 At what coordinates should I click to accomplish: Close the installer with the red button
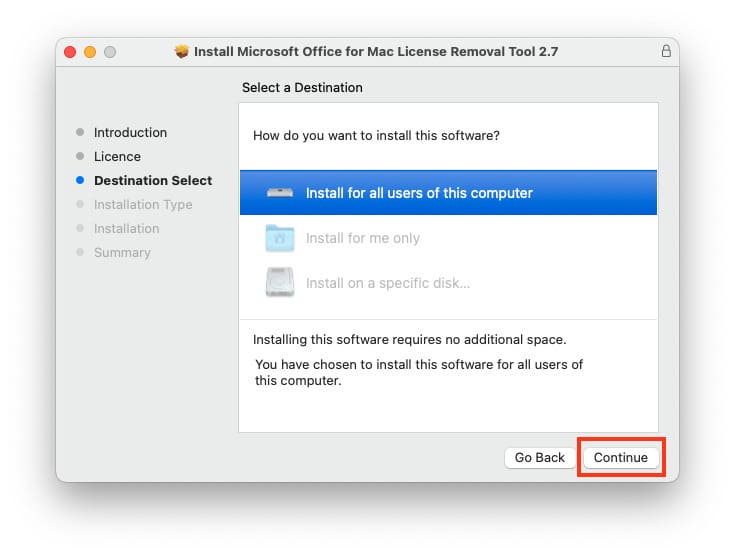point(70,51)
